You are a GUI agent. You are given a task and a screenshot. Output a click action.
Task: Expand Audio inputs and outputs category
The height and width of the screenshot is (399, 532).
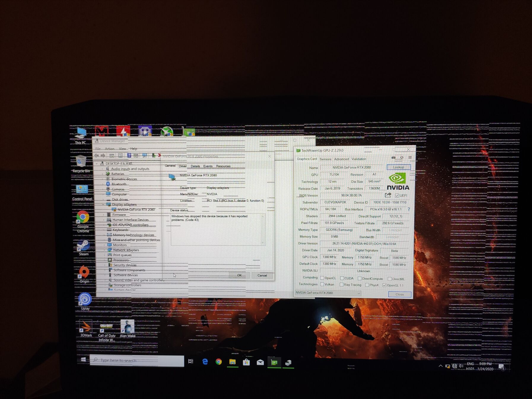tap(103, 169)
